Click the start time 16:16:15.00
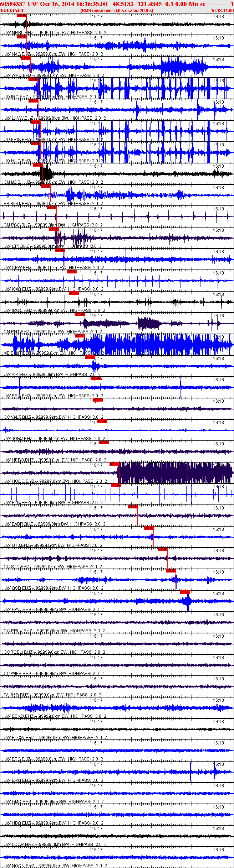The image size is (234, 868). coord(11,11)
